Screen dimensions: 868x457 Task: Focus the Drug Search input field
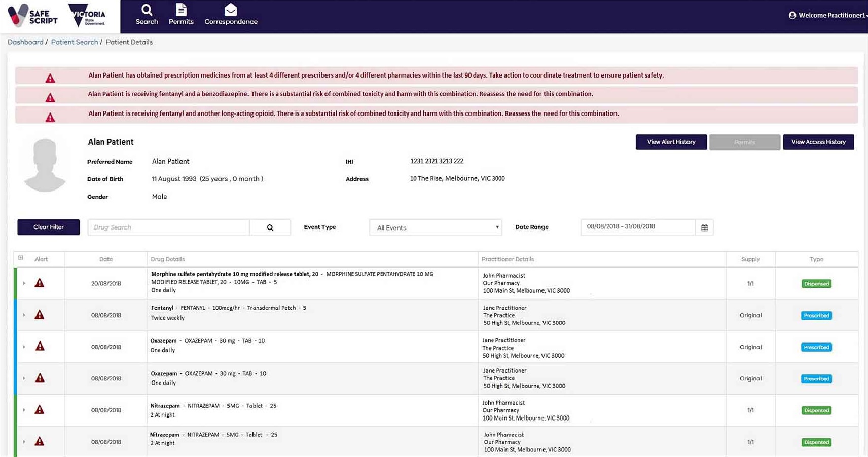pyautogui.click(x=168, y=227)
